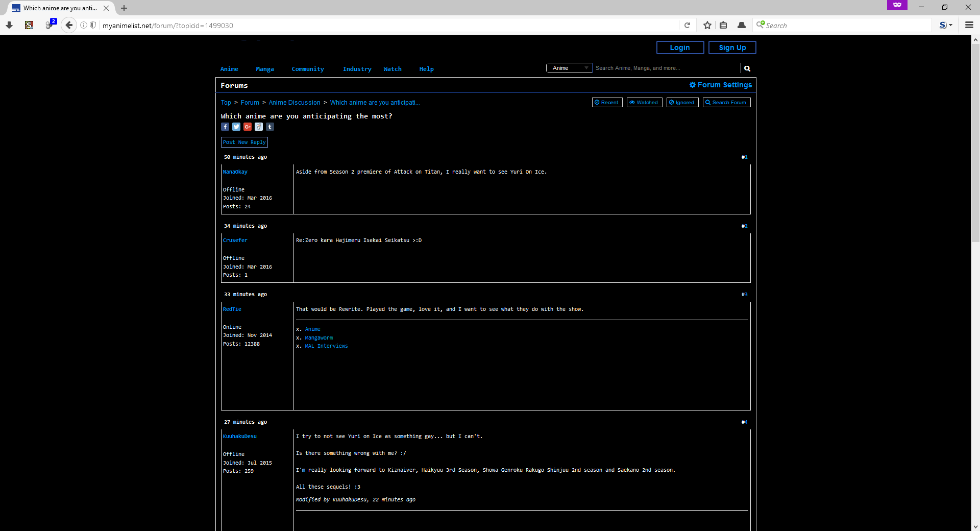980x531 pixels.
Task: Open the Watch menu
Action: (x=393, y=69)
